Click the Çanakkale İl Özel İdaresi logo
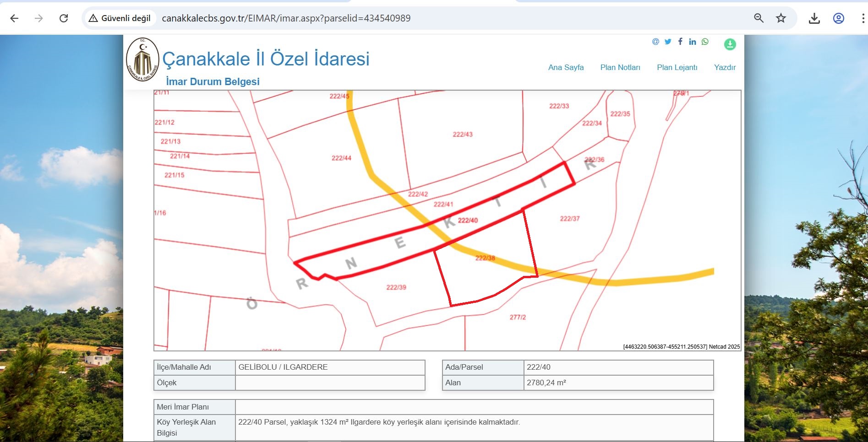 point(142,59)
